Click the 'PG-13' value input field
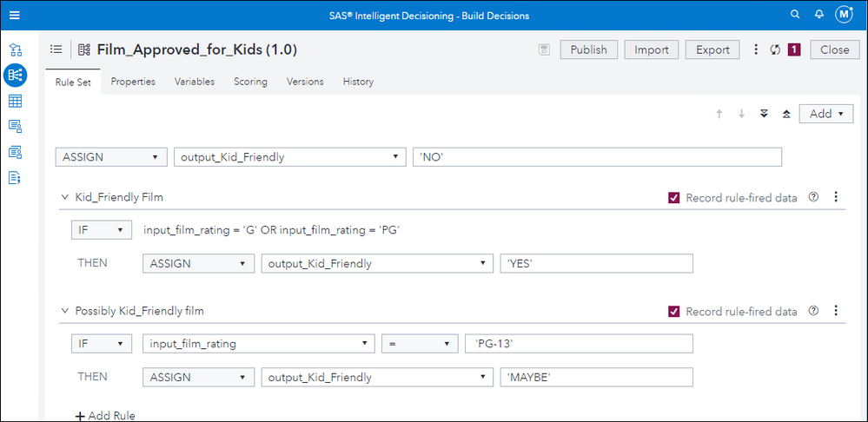The width and height of the screenshot is (868, 422). click(579, 344)
